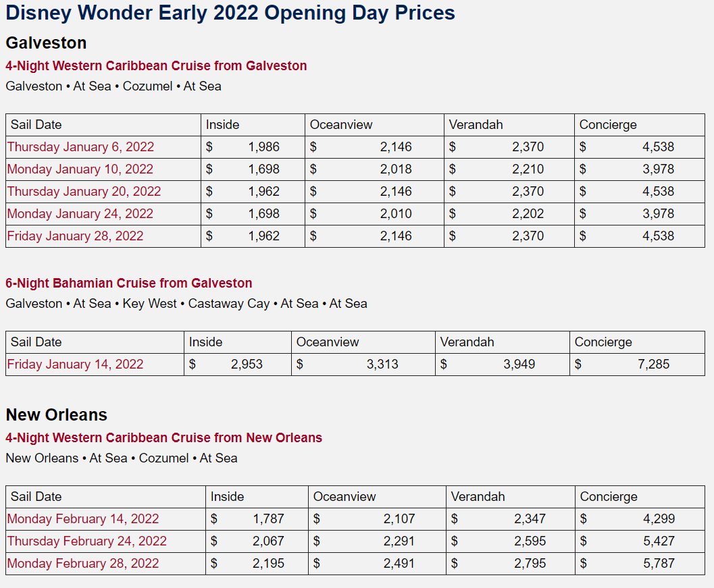Image resolution: width=714 pixels, height=588 pixels.
Task: Click the Thursday February 24, 2022 link
Action: tap(86, 541)
